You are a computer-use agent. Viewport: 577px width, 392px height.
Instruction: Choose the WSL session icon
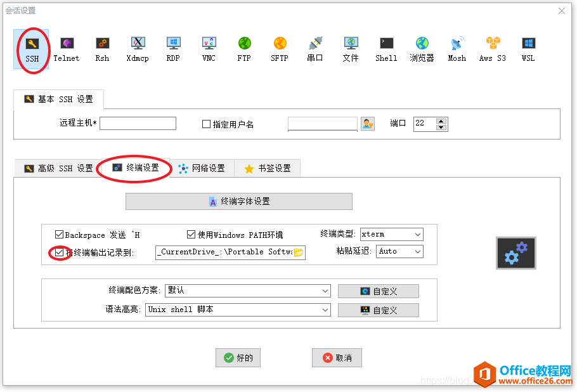point(528,49)
